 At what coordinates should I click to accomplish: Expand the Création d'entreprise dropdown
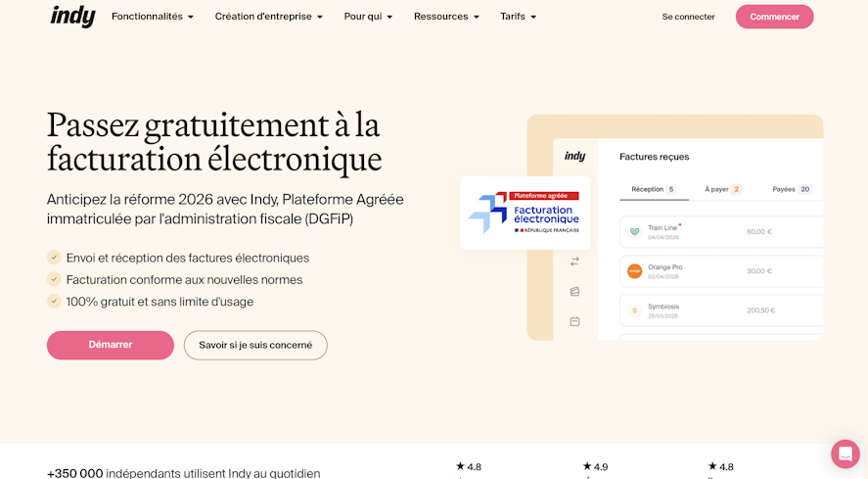click(x=268, y=17)
